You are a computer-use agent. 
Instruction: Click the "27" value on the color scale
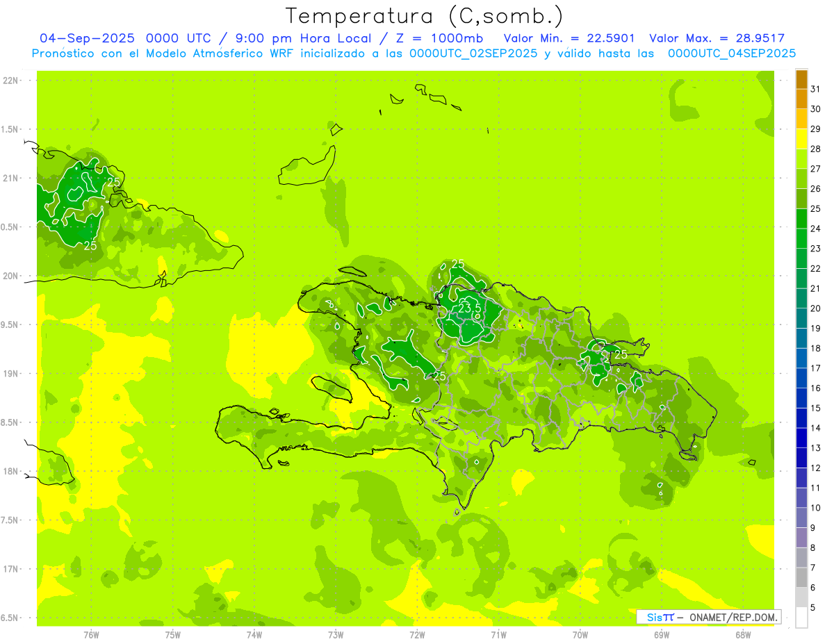click(x=816, y=169)
